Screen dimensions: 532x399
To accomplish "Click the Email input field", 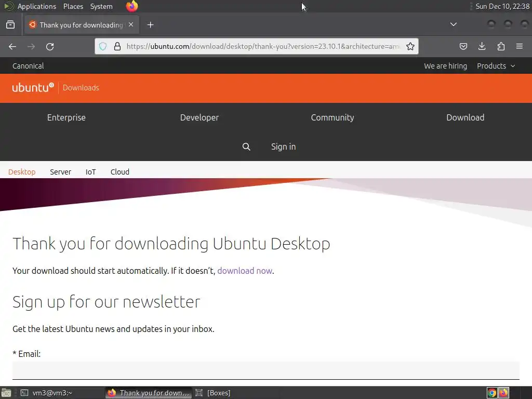I will coord(265,370).
